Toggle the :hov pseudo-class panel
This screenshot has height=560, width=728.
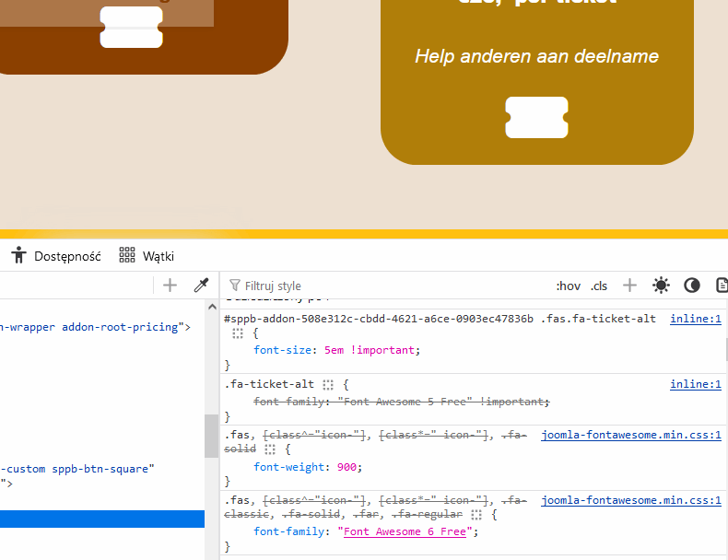tap(569, 286)
